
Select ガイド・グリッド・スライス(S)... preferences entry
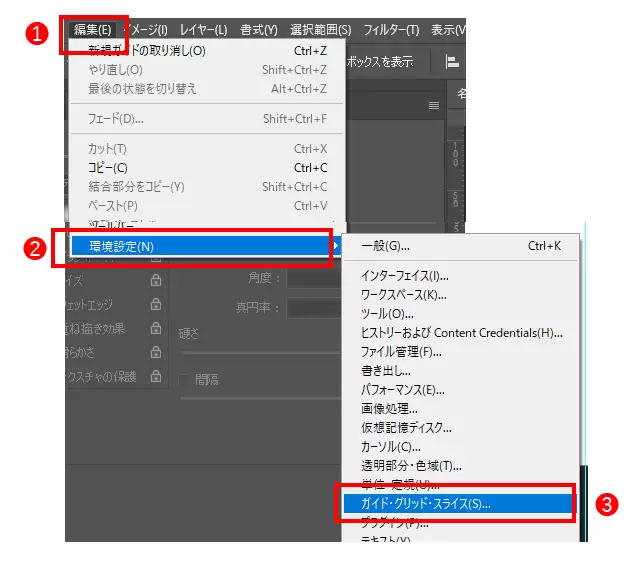(425, 503)
